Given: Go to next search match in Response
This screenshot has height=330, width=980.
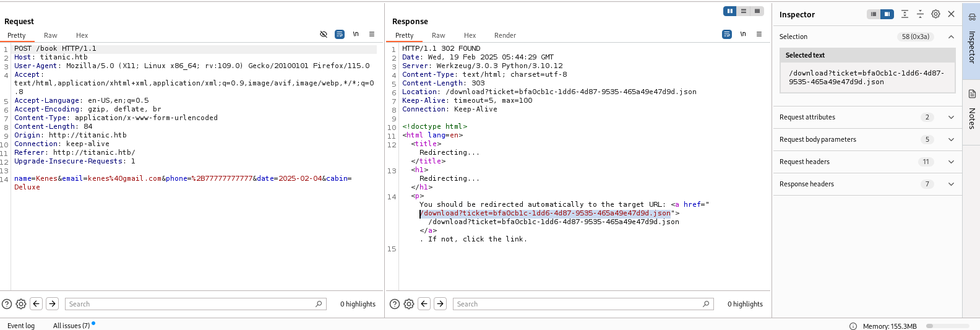Looking at the screenshot, I should 441,304.
